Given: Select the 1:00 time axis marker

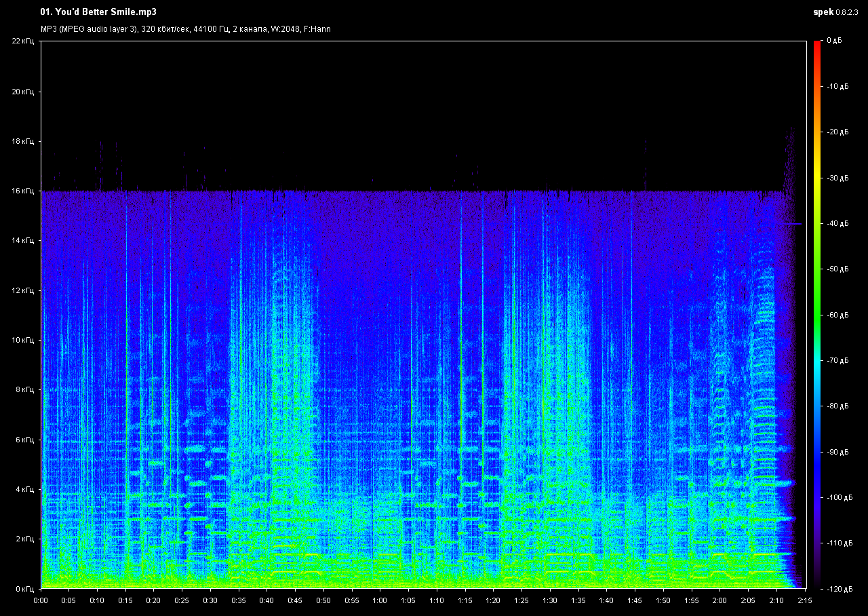Looking at the screenshot, I should point(380,600).
